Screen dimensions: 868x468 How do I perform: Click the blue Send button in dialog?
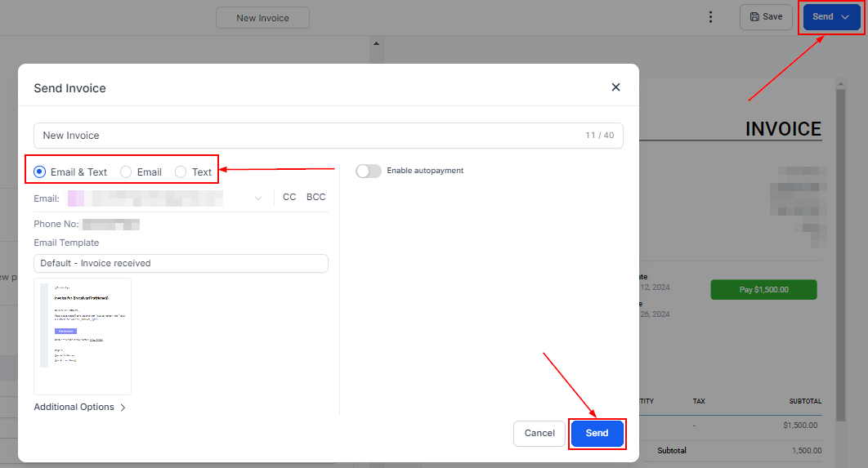[597, 433]
